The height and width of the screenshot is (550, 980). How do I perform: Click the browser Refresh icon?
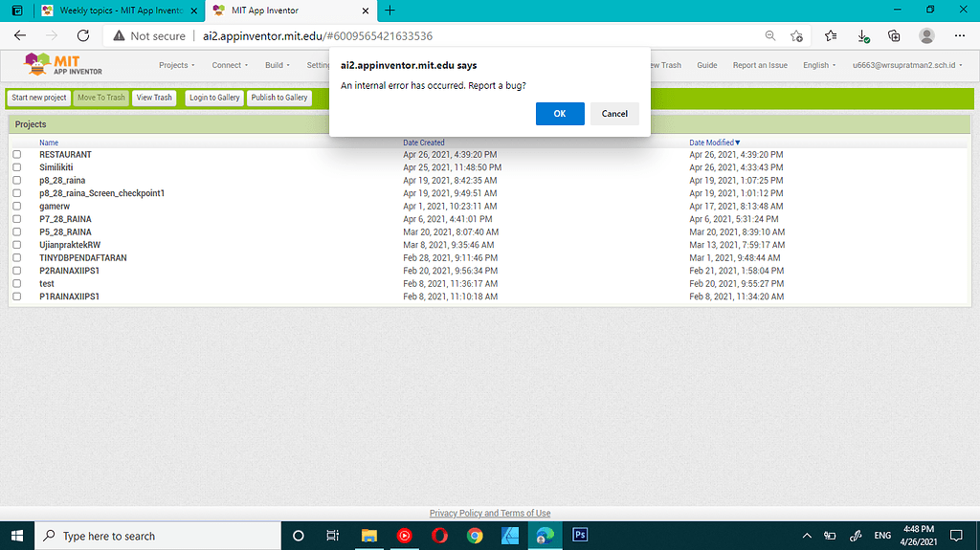[83, 35]
